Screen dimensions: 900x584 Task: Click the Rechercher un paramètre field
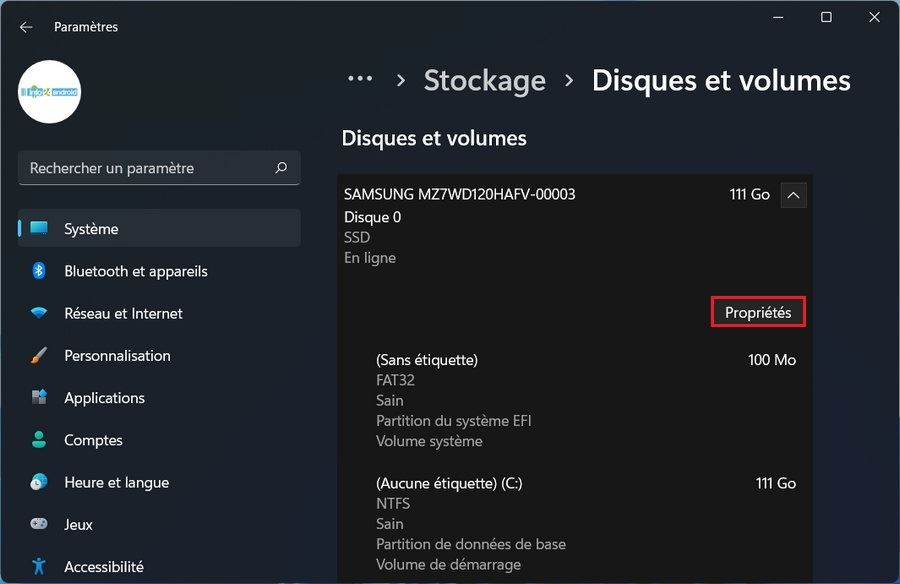(150, 167)
